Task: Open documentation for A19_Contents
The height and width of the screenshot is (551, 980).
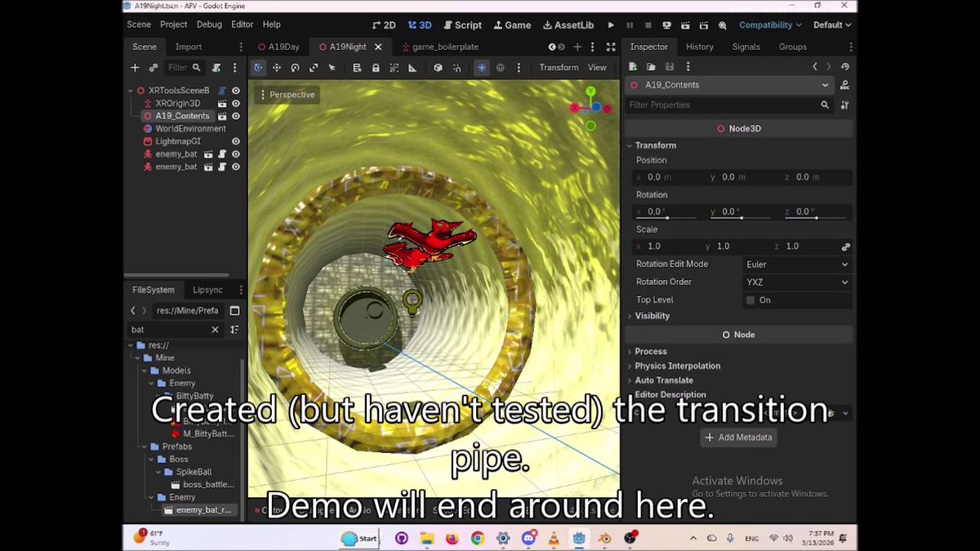Action: (x=844, y=85)
